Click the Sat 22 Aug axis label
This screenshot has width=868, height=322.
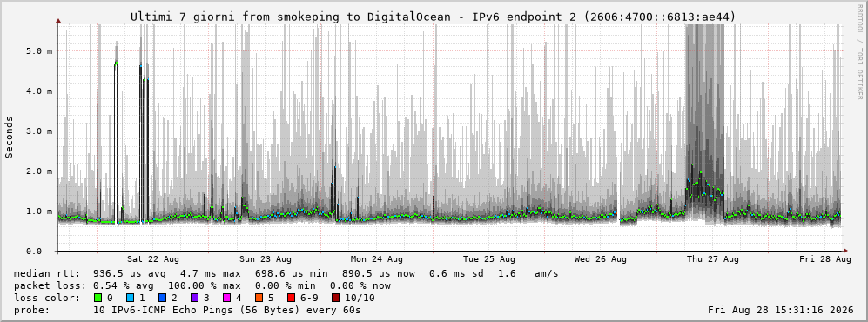pyautogui.click(x=152, y=259)
